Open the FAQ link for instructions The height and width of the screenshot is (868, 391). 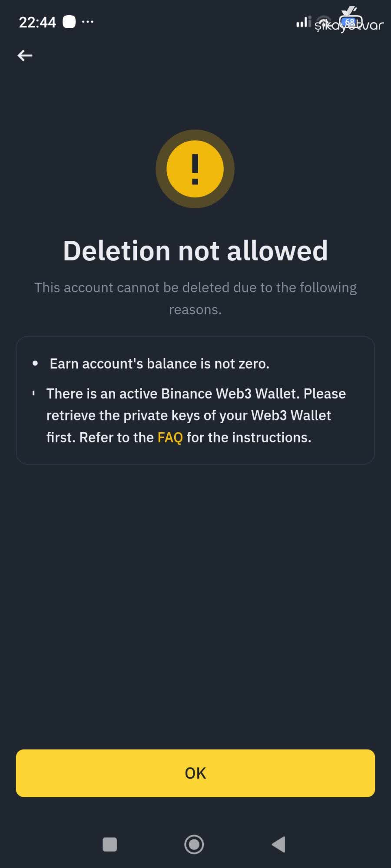170,437
